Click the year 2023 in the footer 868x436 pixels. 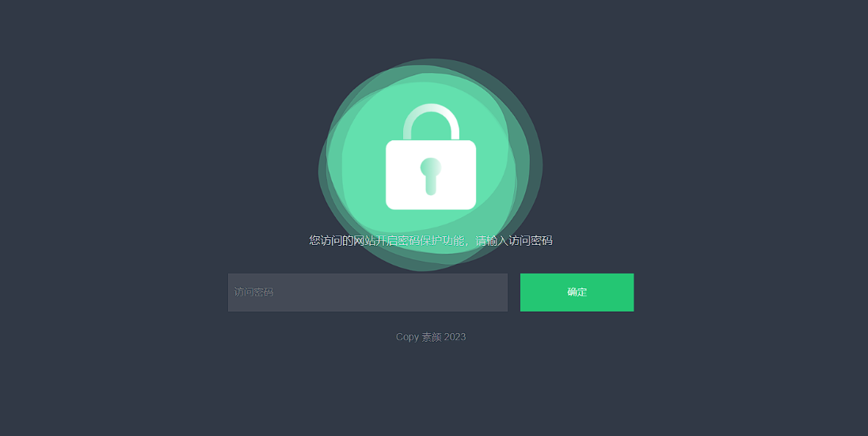tap(455, 337)
